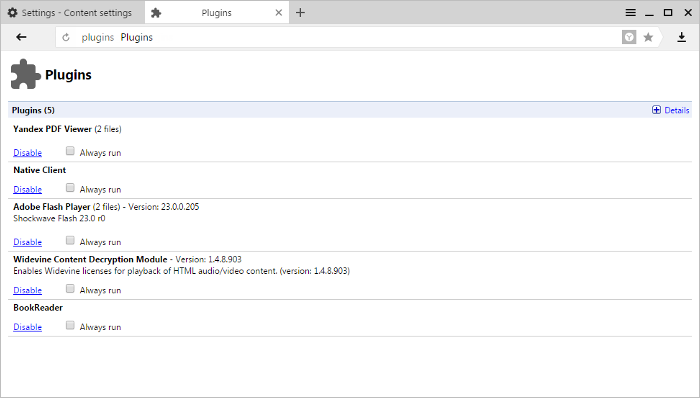Check Always run for Native Client
The image size is (700, 398).
pos(70,187)
